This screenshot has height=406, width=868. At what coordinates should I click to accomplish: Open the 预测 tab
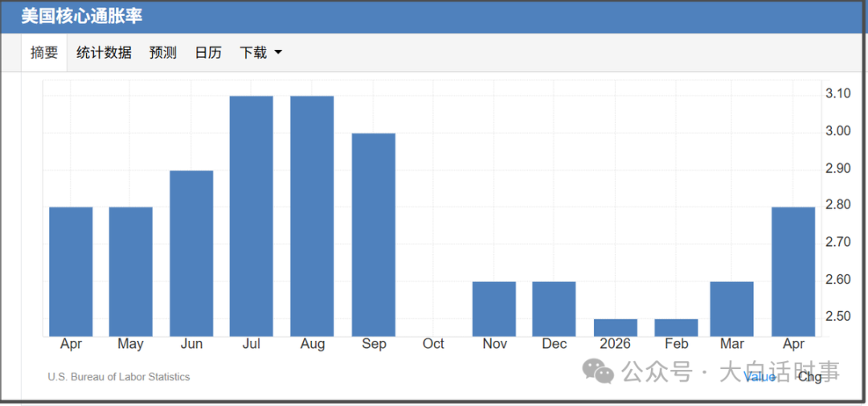(x=162, y=52)
